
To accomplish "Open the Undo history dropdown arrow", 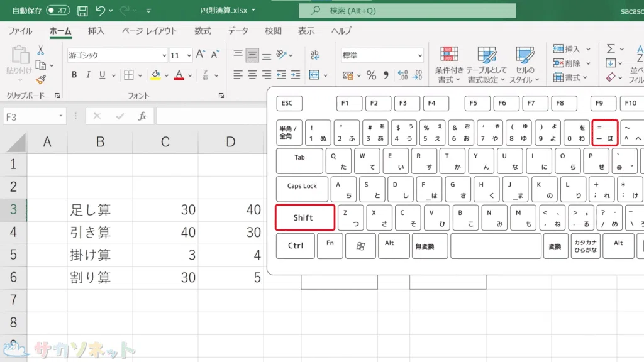I will click(111, 11).
